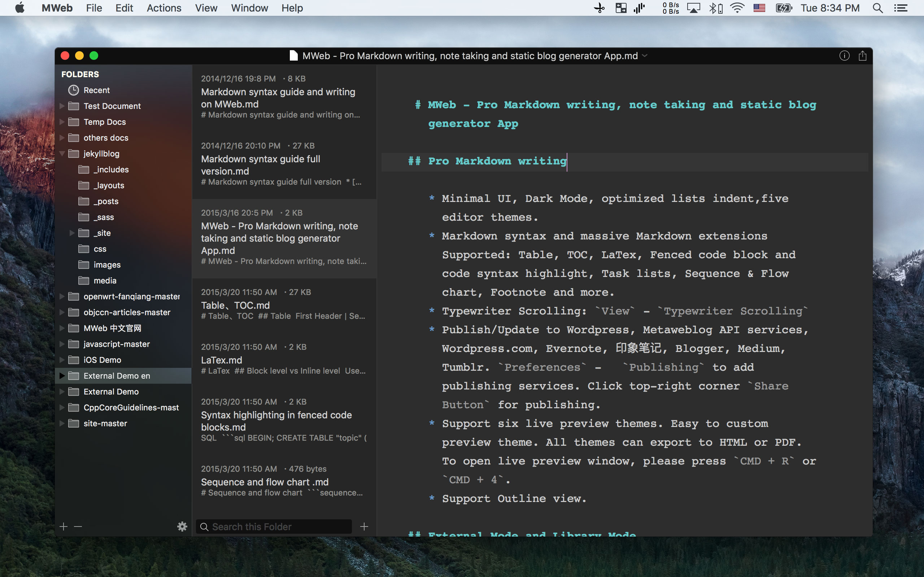
Task: Open the document info icon
Action: pyautogui.click(x=844, y=56)
